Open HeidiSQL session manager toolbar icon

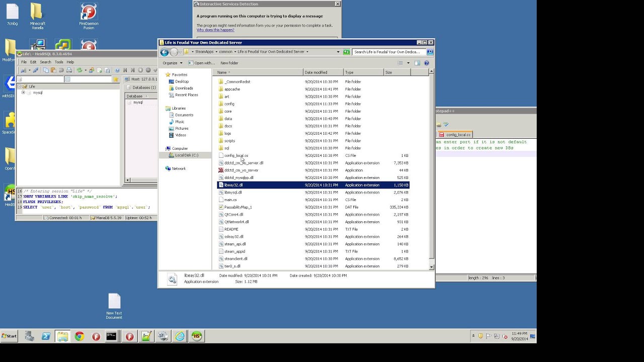tap(23, 70)
